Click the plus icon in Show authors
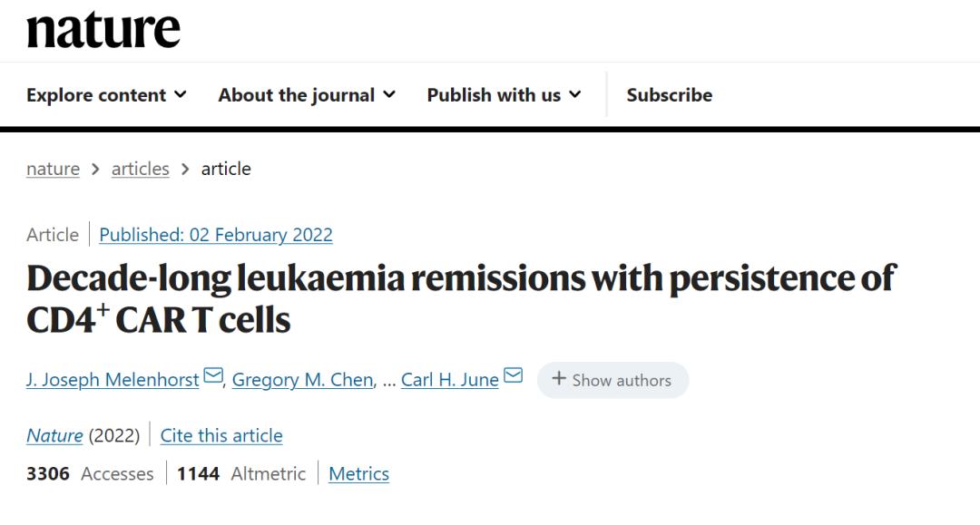The image size is (980, 525). click(x=559, y=379)
